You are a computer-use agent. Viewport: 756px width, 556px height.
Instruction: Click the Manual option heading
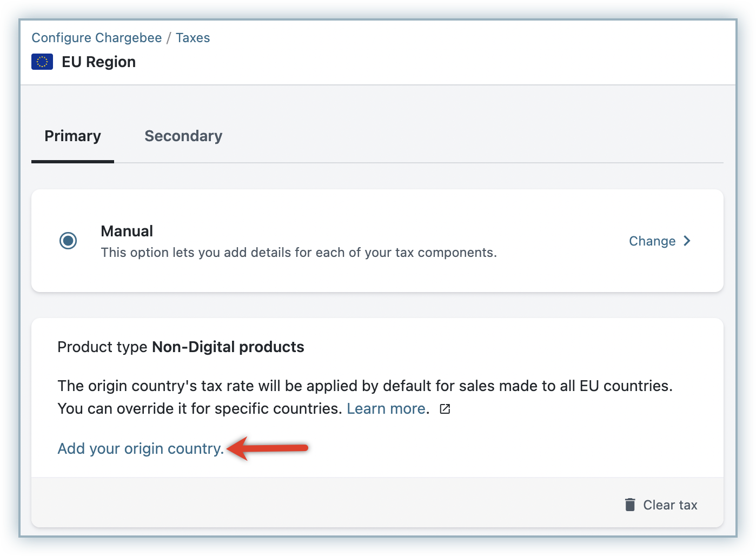tap(127, 231)
